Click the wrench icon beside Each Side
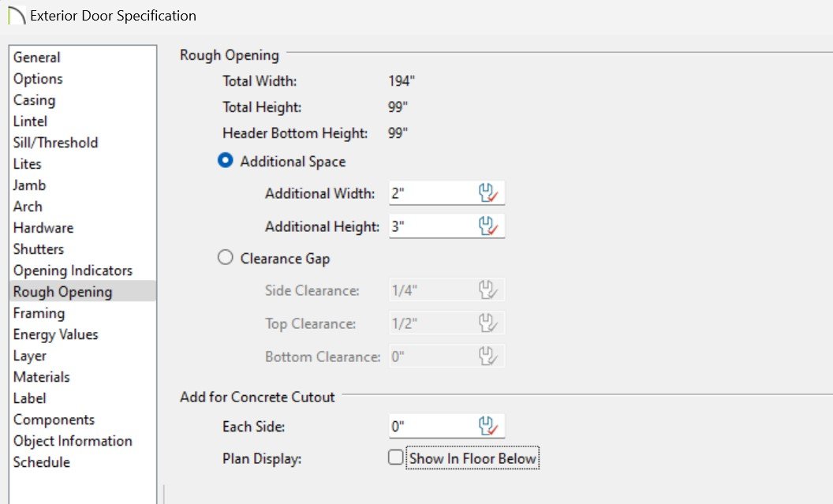Image resolution: width=833 pixels, height=504 pixels. [x=488, y=427]
